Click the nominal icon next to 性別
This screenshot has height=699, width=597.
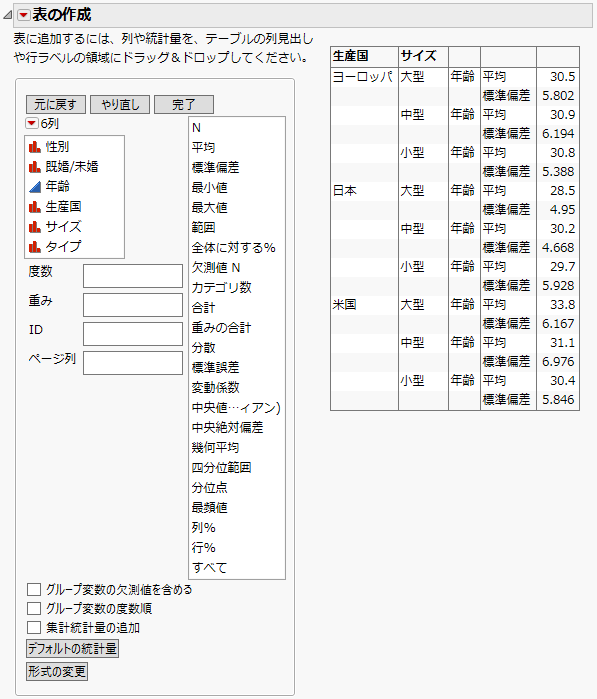coord(35,147)
